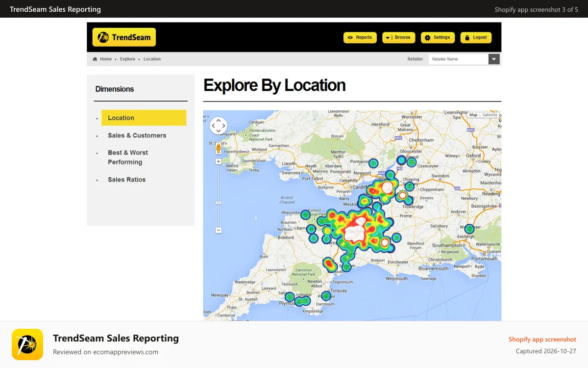This screenshot has width=588, height=368.
Task: Click the Dimensions panel heading
Action: (115, 89)
